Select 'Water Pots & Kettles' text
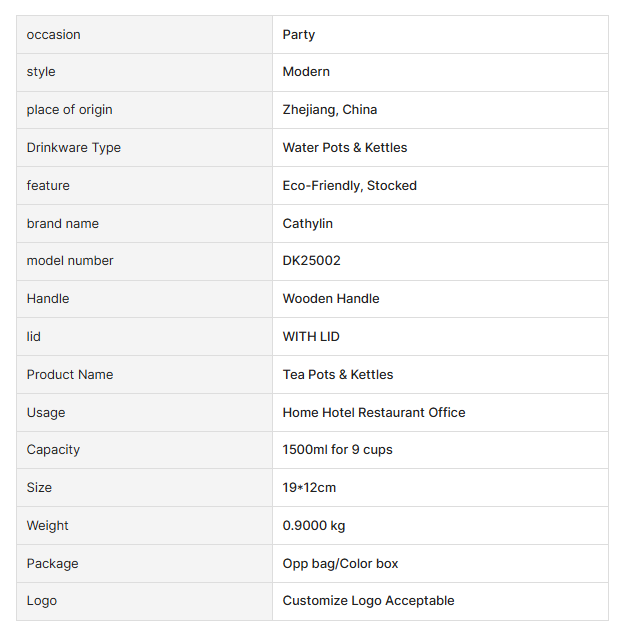 click(x=345, y=148)
